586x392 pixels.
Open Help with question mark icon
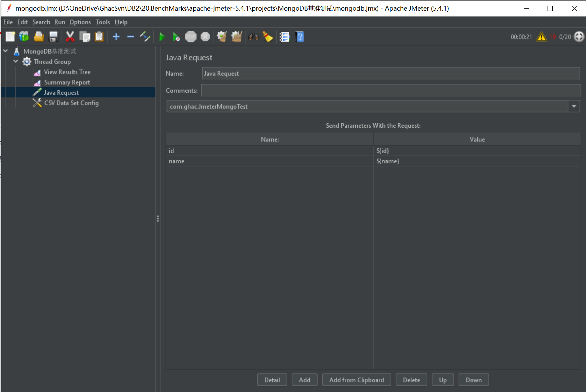pyautogui.click(x=300, y=36)
